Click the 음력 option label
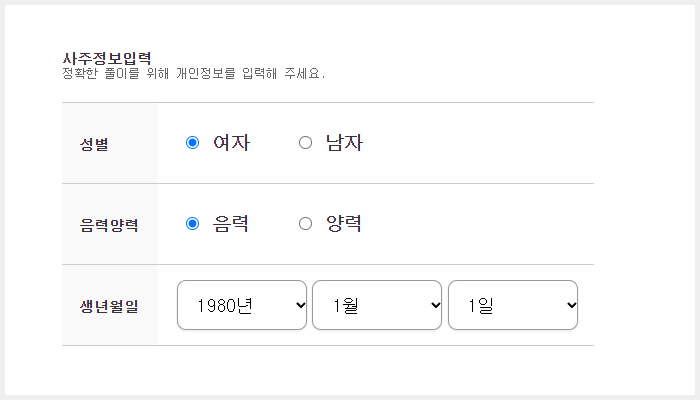This screenshot has width=700, height=400. 230,224
